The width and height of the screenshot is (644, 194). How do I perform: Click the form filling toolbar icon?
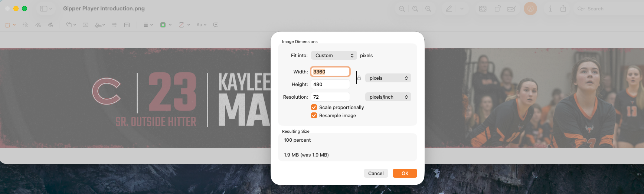511,9
